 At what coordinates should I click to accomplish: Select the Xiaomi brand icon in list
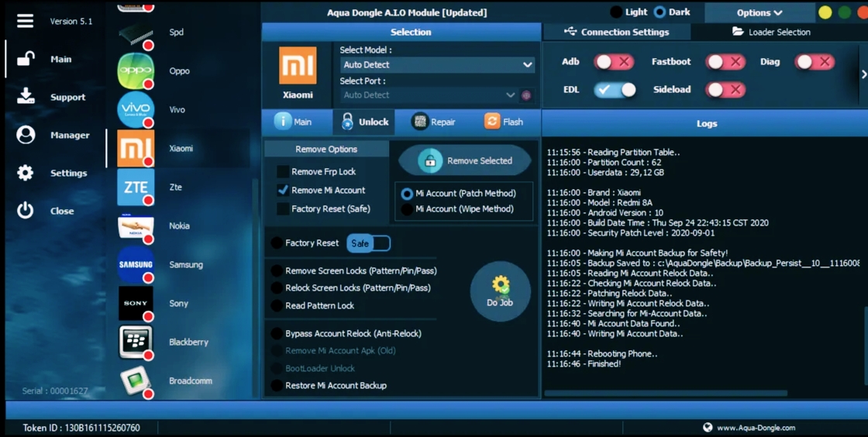click(x=136, y=148)
